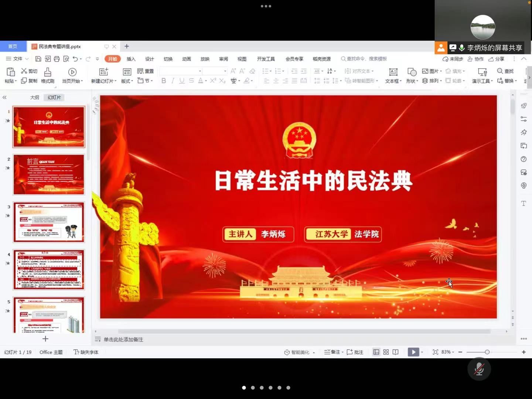Viewport: 532px width, 399px height.
Task: Click the Home (首页) tab button
Action: (13, 46)
